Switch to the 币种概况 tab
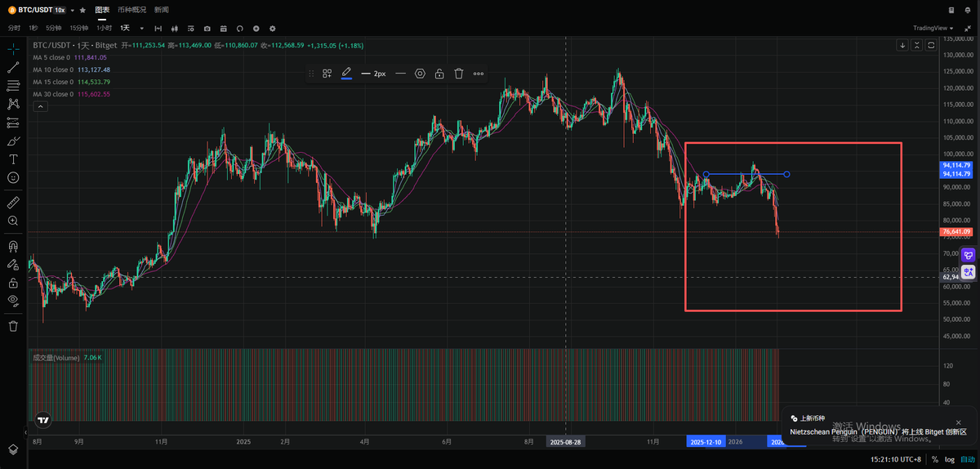The height and width of the screenshot is (469, 980). (x=131, y=10)
